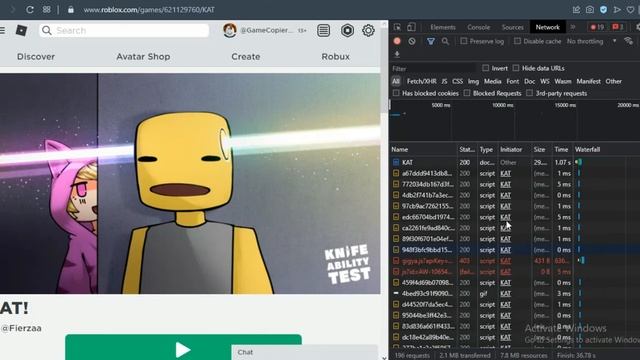Sort requests by the Waterfall column header
The image size is (640, 360).
(x=607, y=149)
